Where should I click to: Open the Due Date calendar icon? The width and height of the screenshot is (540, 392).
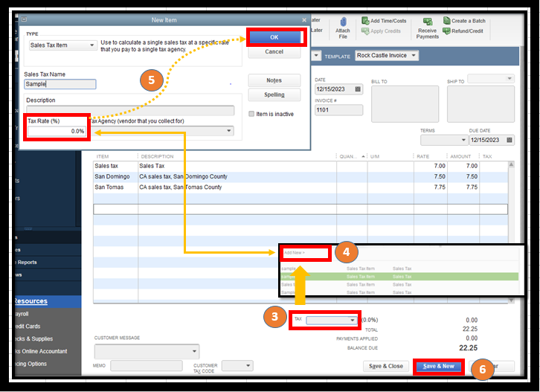pos(510,140)
